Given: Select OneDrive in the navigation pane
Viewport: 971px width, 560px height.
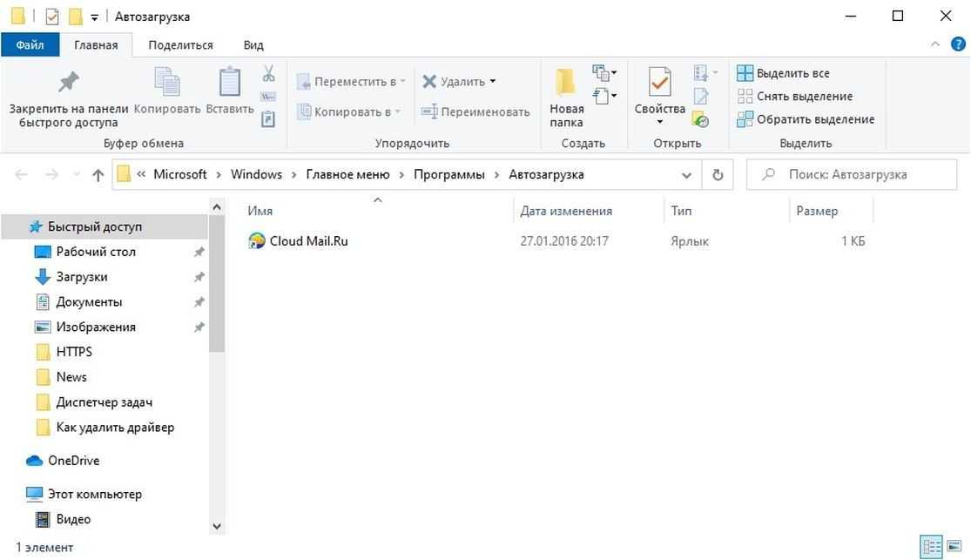Looking at the screenshot, I should pos(73,461).
